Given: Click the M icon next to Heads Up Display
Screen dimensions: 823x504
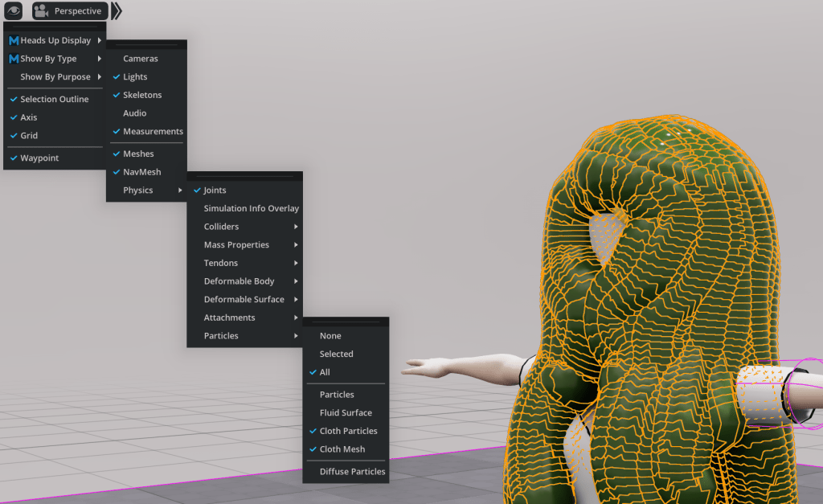Looking at the screenshot, I should (x=14, y=41).
